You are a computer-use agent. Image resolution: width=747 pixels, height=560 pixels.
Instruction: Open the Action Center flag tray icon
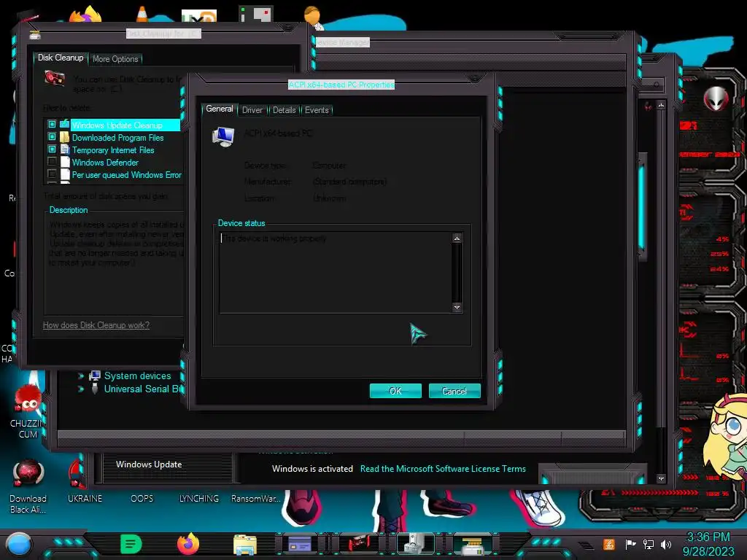tap(630, 544)
